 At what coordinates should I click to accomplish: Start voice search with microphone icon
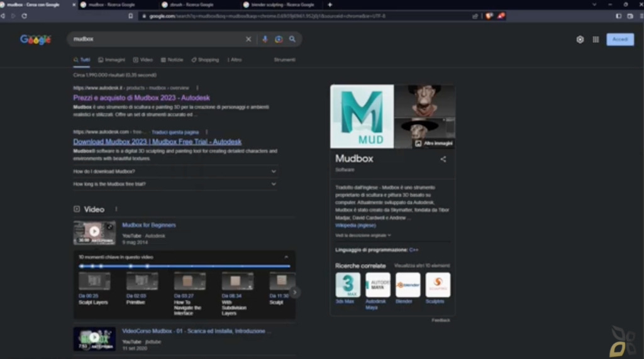pos(265,39)
